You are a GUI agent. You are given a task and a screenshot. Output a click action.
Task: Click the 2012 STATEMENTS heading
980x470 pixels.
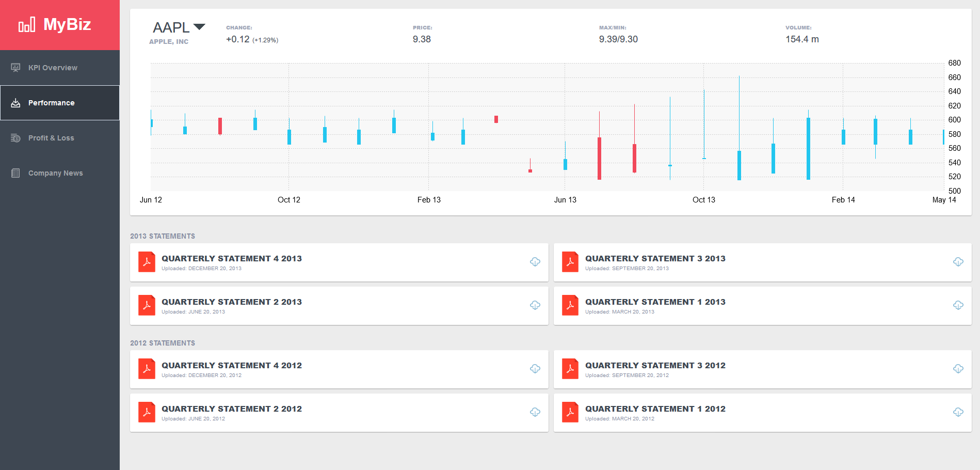tap(163, 343)
